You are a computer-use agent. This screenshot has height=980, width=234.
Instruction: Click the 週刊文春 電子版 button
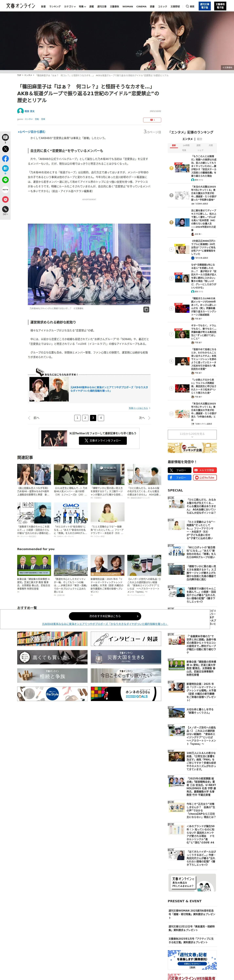(x=205, y=6)
